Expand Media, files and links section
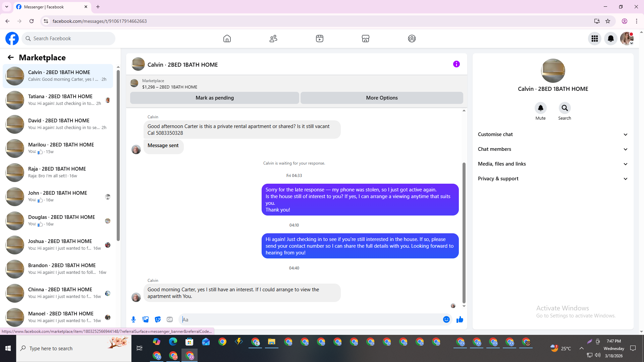The height and width of the screenshot is (362, 644). tap(552, 164)
